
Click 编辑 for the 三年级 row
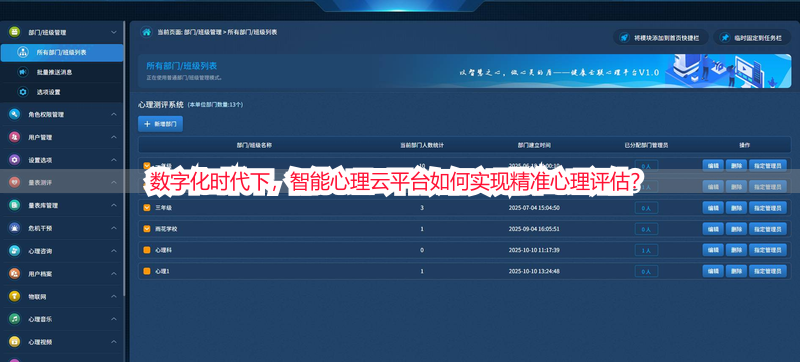(x=713, y=208)
